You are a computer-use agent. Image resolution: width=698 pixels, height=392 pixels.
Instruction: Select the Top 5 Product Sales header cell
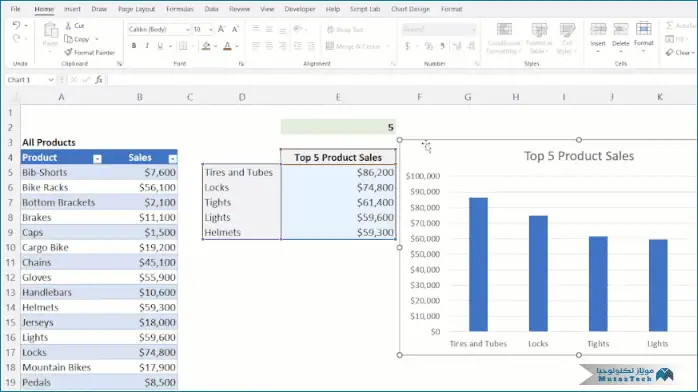click(338, 157)
